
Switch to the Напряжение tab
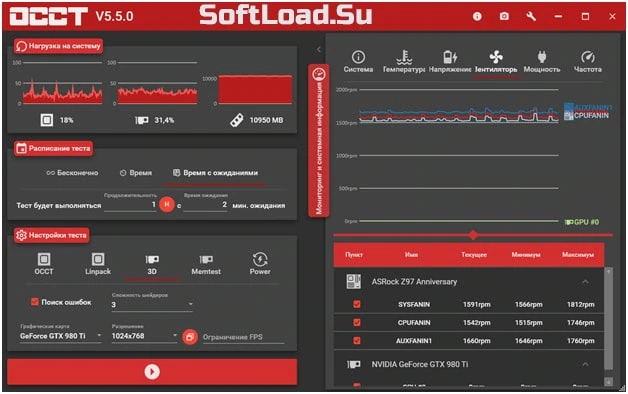pyautogui.click(x=450, y=61)
